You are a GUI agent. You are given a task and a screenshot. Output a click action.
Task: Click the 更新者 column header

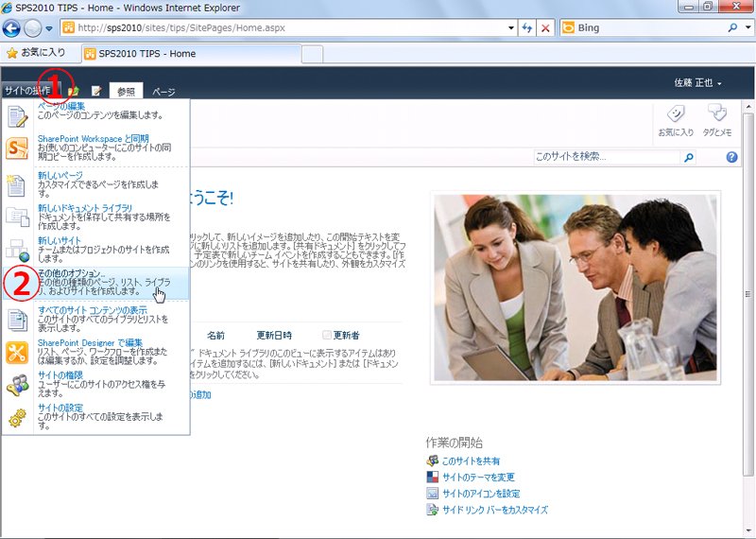(346, 335)
